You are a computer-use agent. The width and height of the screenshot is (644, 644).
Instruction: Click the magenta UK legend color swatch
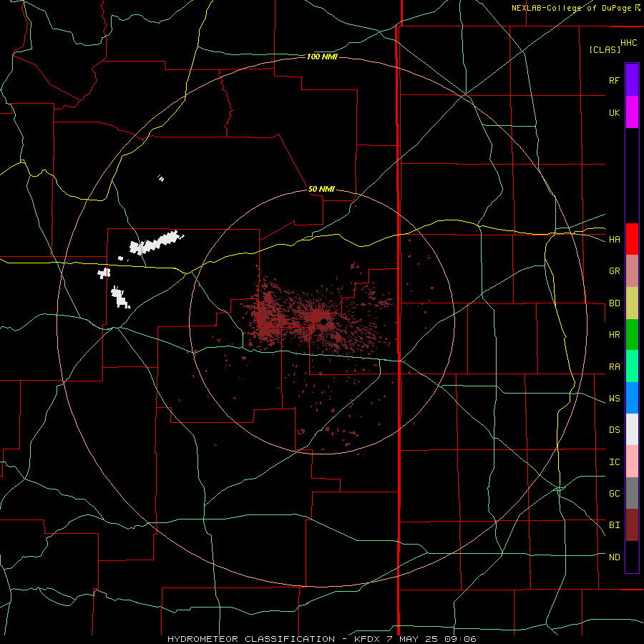[632, 112]
